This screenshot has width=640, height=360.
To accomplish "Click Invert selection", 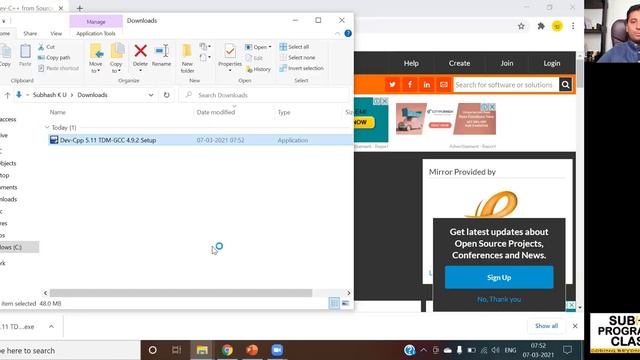I will coord(301,68).
